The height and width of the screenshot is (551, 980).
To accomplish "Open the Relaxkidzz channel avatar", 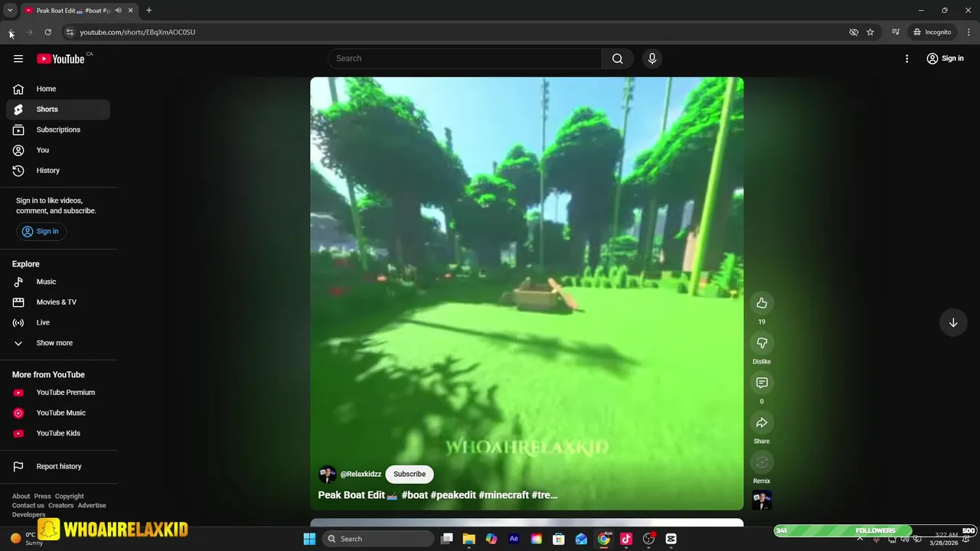I will tap(327, 474).
